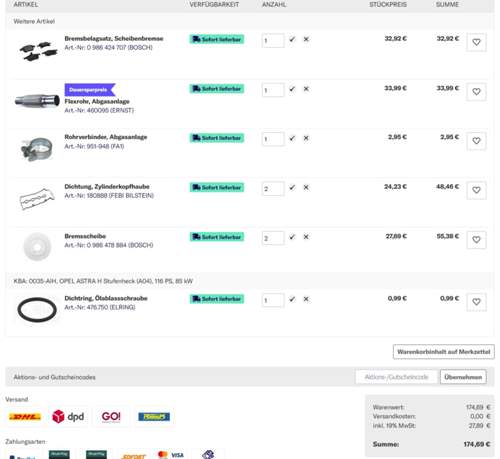Save Bremsscheibe to wishlist with heart icon
The width and height of the screenshot is (500, 459).
tap(476, 239)
